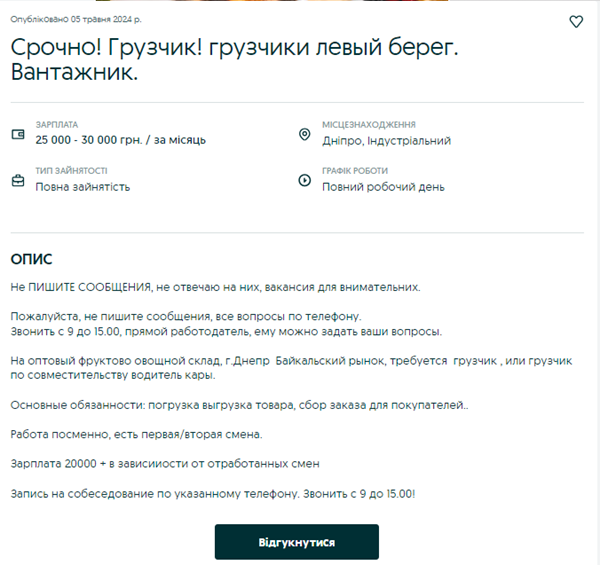
Task: Click the Повна зайнятість value
Action: [82, 187]
